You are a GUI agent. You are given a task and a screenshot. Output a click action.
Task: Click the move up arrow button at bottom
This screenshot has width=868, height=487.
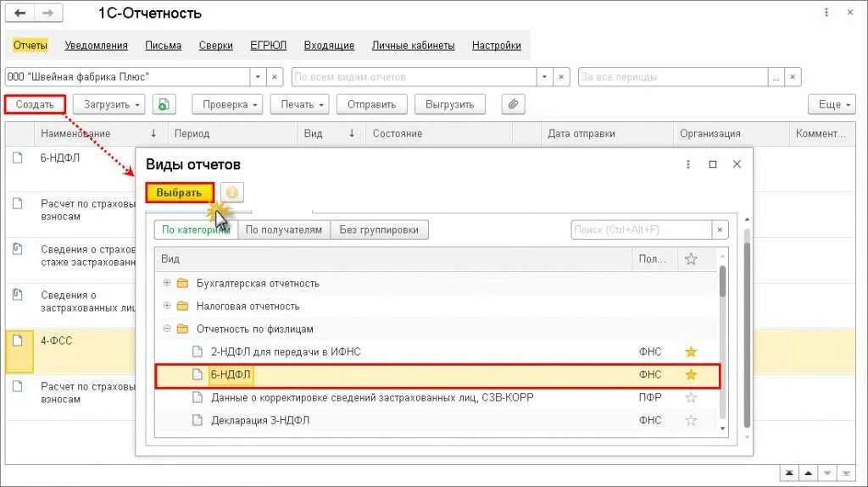808,473
